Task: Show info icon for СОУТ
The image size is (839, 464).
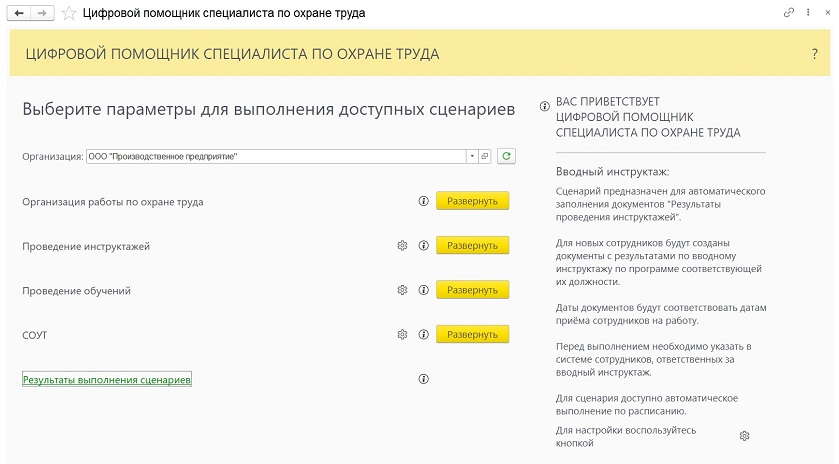Action: coord(423,334)
